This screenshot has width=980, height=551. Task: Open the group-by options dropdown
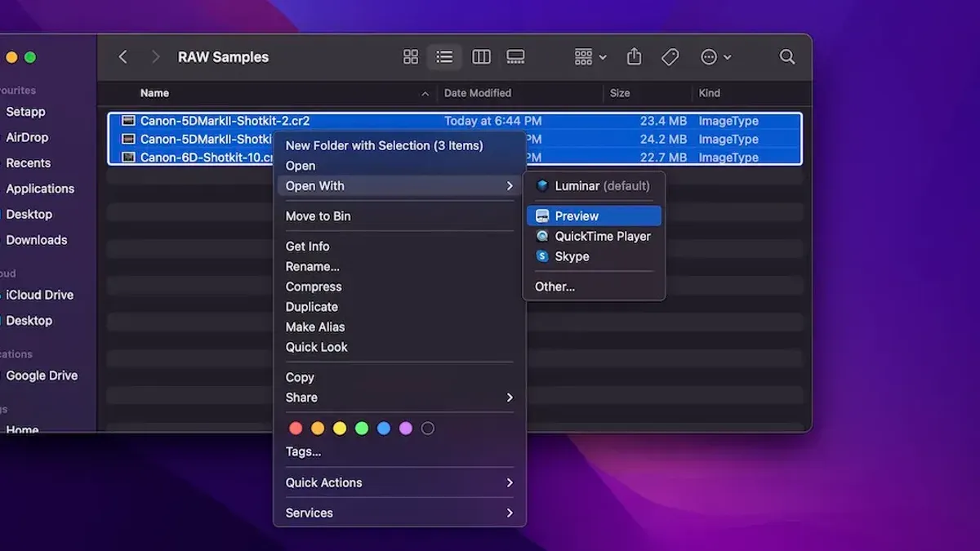[x=590, y=56]
